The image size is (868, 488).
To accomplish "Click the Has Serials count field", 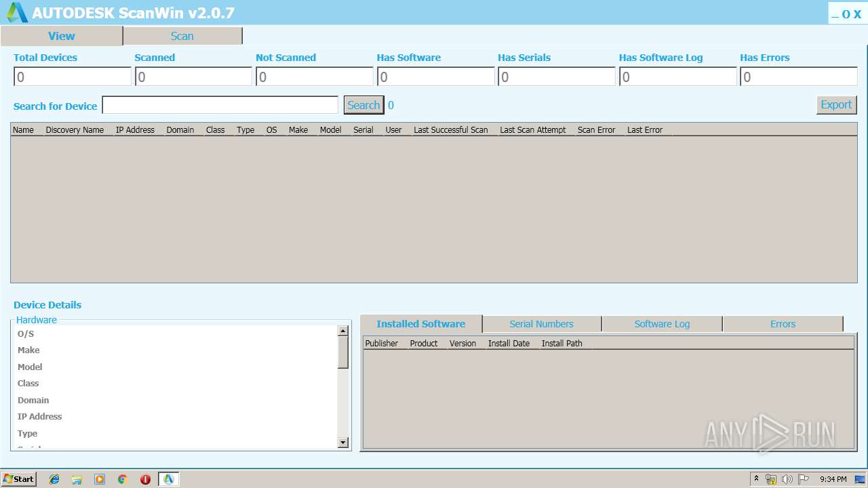I will pos(557,77).
